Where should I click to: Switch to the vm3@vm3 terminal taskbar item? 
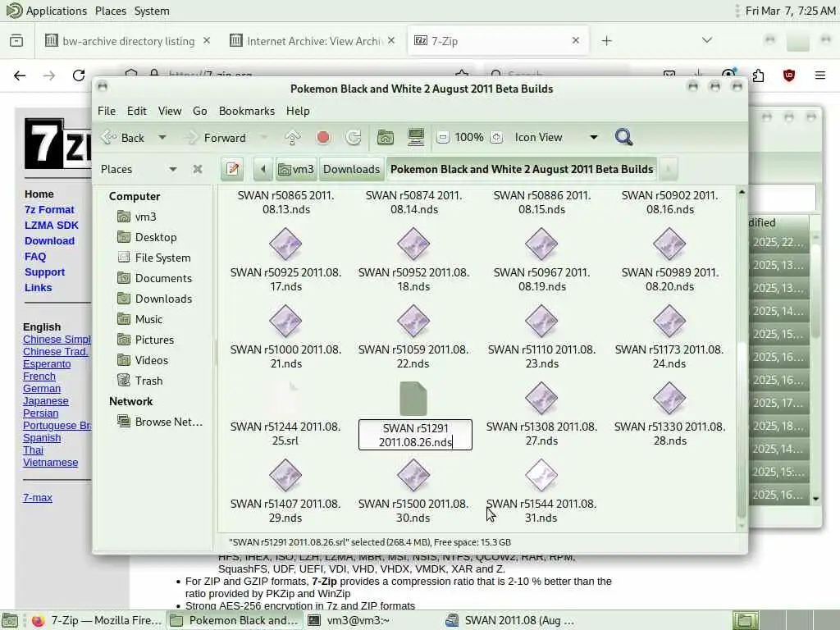coord(349,620)
